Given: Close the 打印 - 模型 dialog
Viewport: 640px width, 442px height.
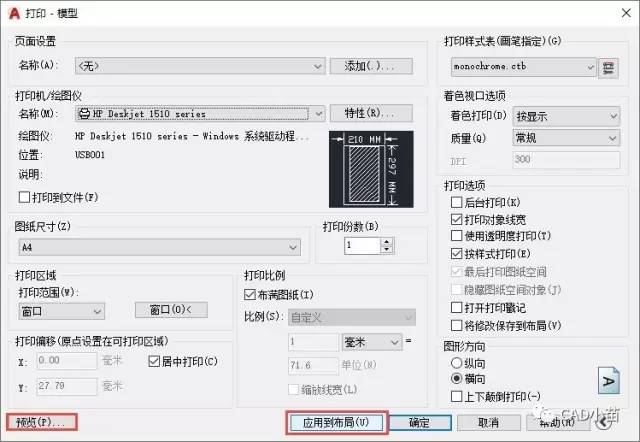Looking at the screenshot, I should click(627, 13).
